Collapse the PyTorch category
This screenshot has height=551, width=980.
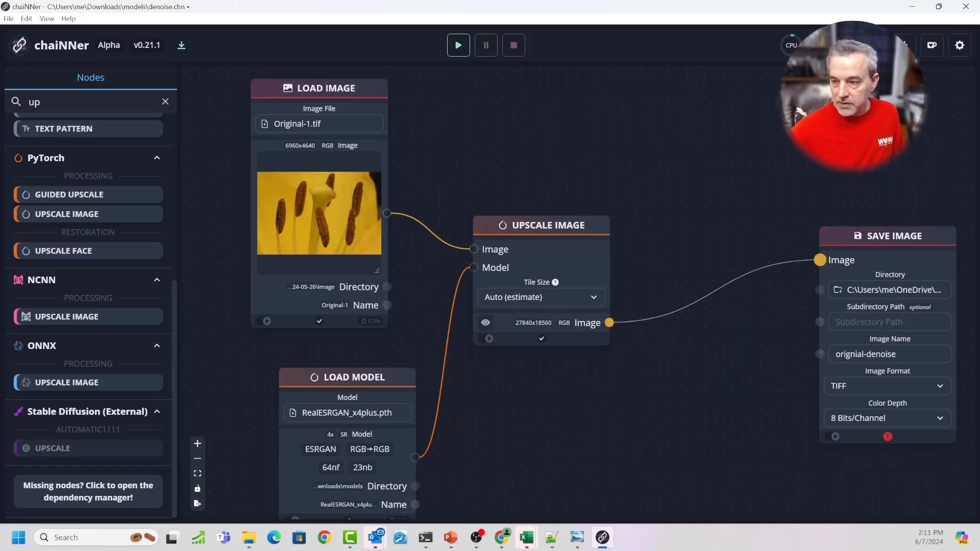(157, 158)
